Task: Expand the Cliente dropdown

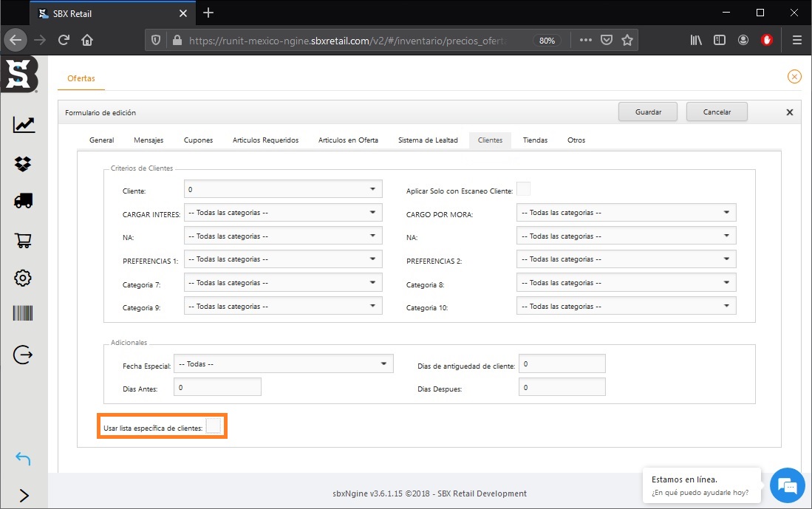Action: pyautogui.click(x=283, y=189)
